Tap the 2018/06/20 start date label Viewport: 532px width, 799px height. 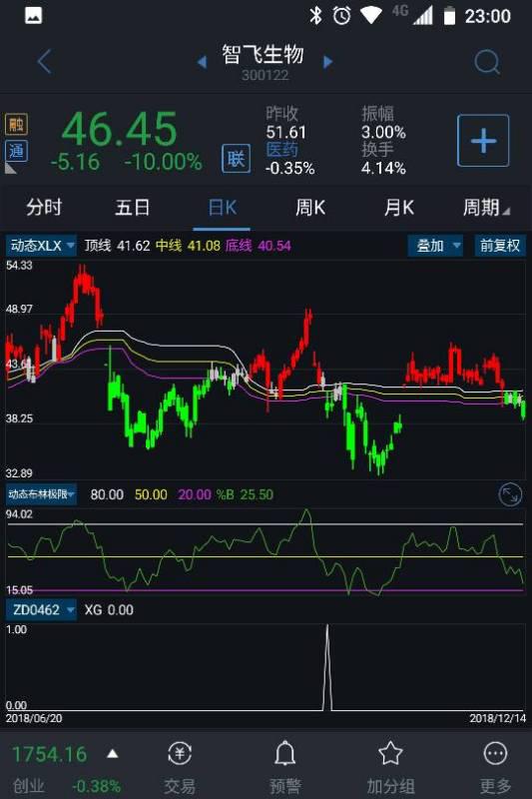coord(34,718)
